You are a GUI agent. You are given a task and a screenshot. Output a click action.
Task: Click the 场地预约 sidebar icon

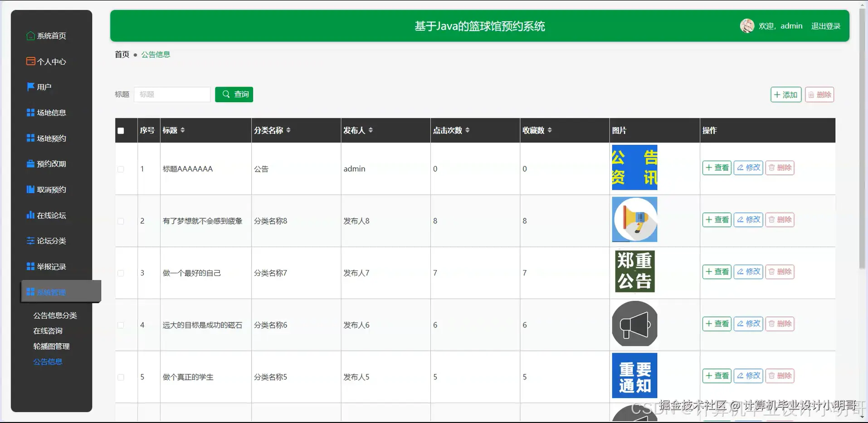pyautogui.click(x=30, y=138)
